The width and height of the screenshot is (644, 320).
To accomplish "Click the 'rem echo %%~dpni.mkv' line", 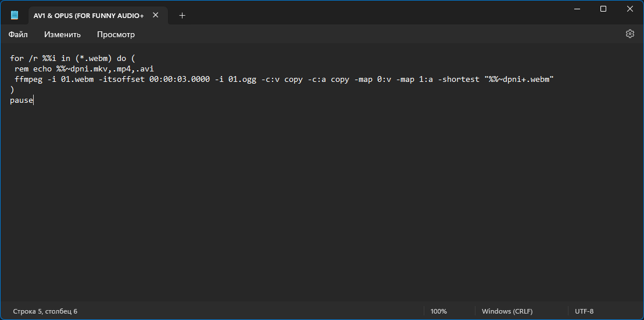I will point(84,69).
